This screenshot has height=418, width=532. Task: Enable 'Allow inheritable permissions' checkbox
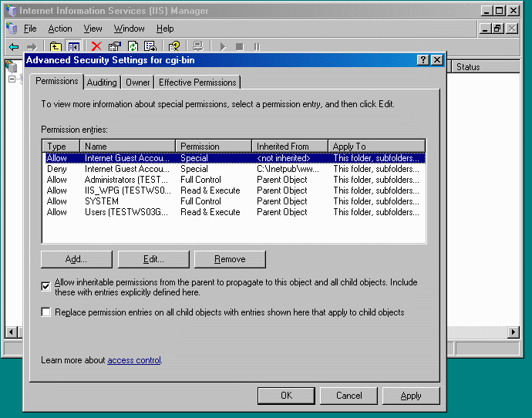tap(45, 286)
